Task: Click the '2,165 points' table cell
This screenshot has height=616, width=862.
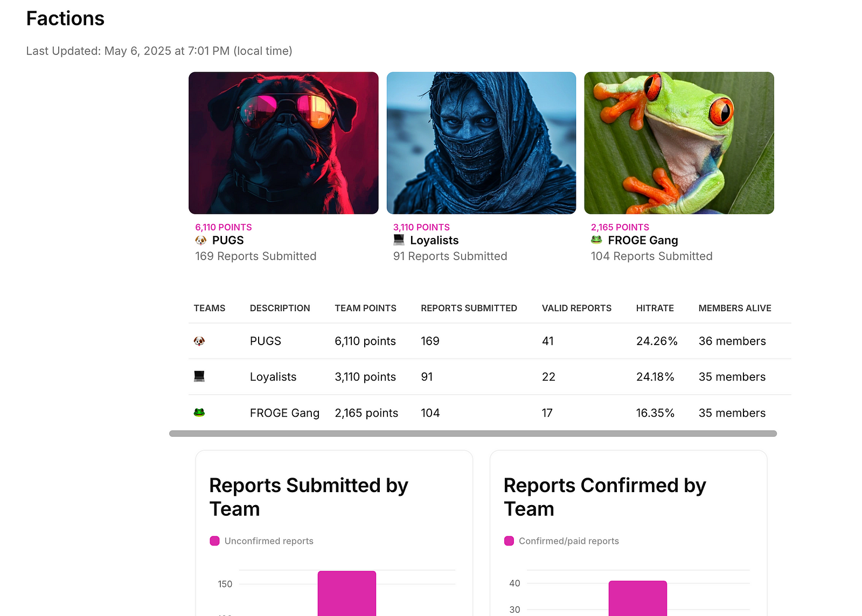Action: click(366, 413)
